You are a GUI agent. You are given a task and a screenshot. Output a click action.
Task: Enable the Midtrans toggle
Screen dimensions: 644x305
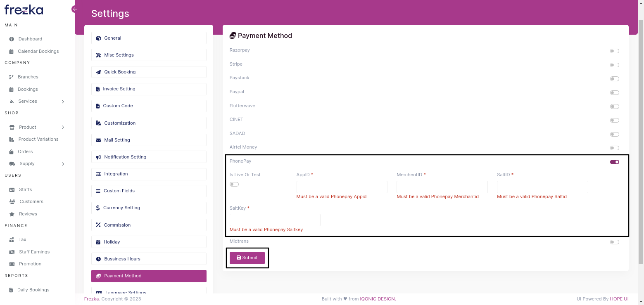tap(614, 242)
